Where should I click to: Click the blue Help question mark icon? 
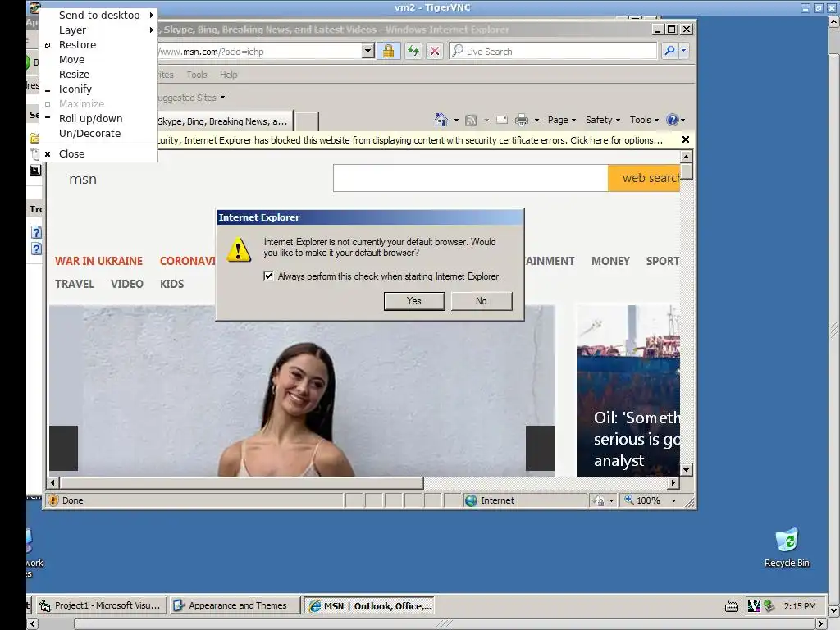coord(673,120)
